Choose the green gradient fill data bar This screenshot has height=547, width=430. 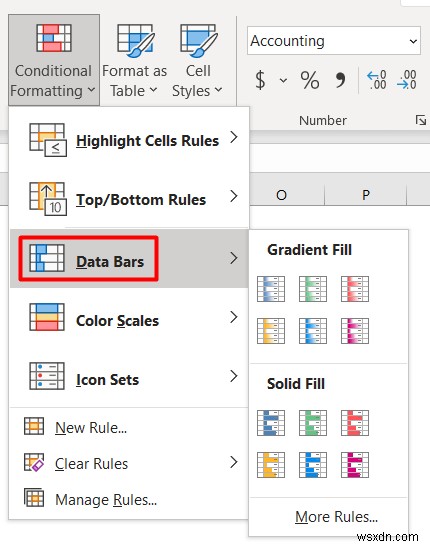[x=313, y=289]
